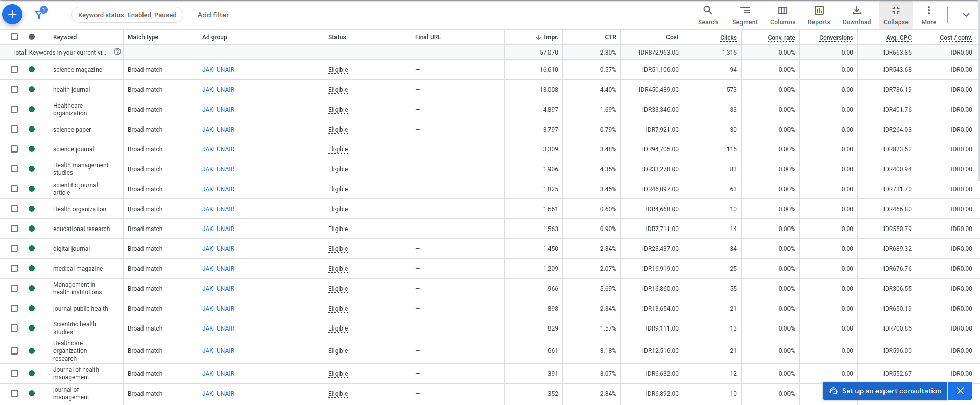Click the status dot column header

pos(32,37)
